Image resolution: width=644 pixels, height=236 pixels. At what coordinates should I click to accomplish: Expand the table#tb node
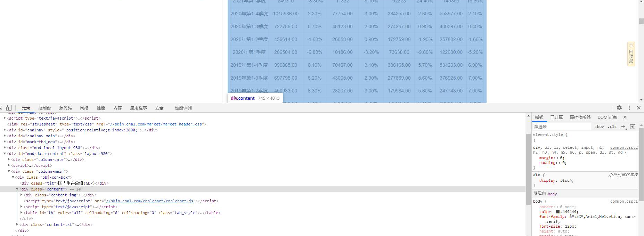coord(21,213)
